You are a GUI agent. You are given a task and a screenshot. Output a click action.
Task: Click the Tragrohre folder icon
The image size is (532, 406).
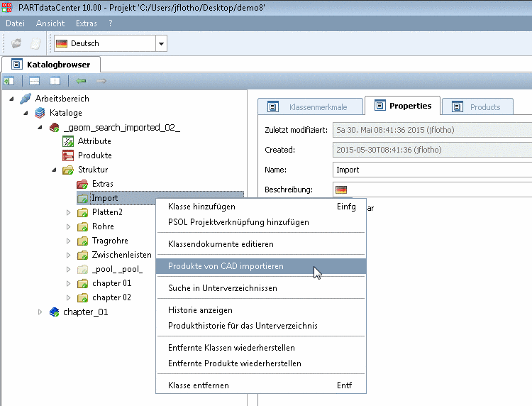(82, 241)
